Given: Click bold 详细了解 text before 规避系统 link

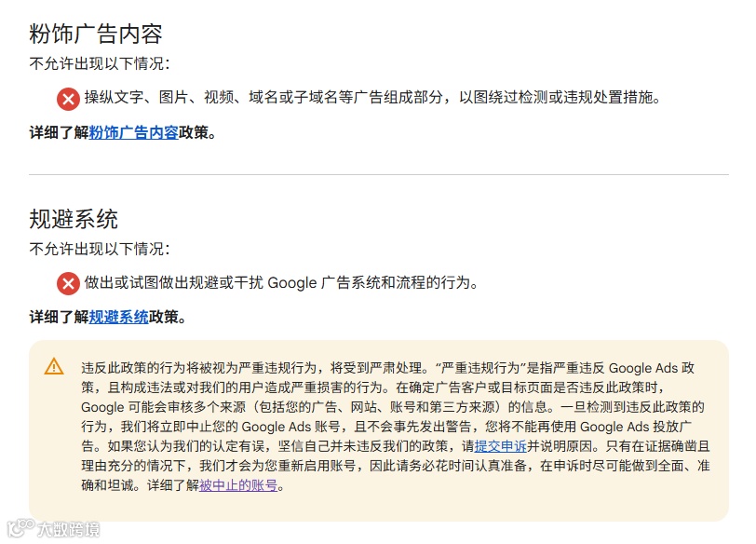Looking at the screenshot, I should (x=59, y=317).
